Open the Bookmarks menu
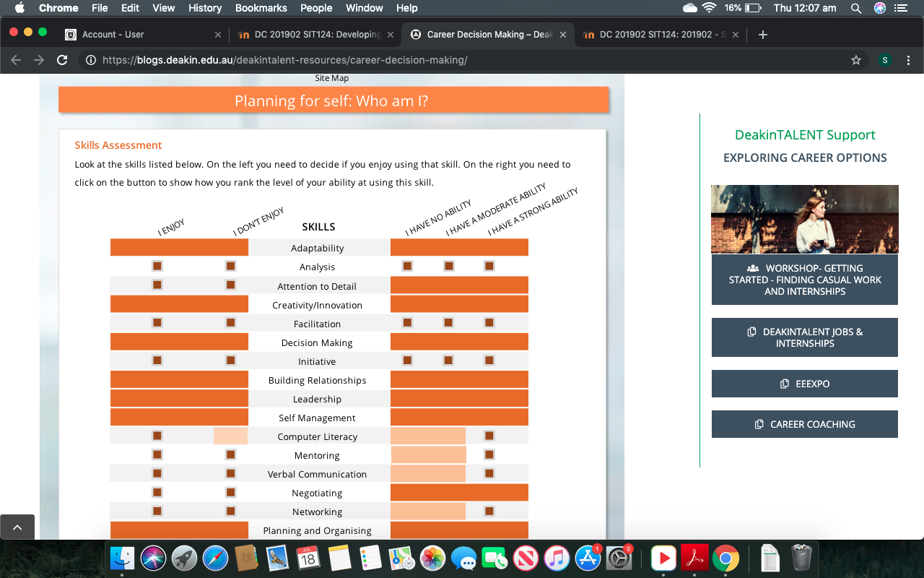 (x=261, y=8)
